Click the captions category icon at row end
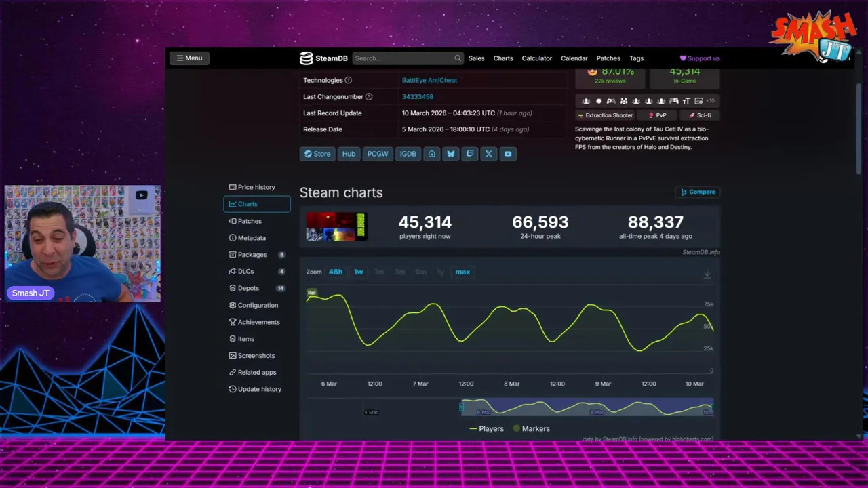Screen dimensions: 868x488 [x=698, y=101]
